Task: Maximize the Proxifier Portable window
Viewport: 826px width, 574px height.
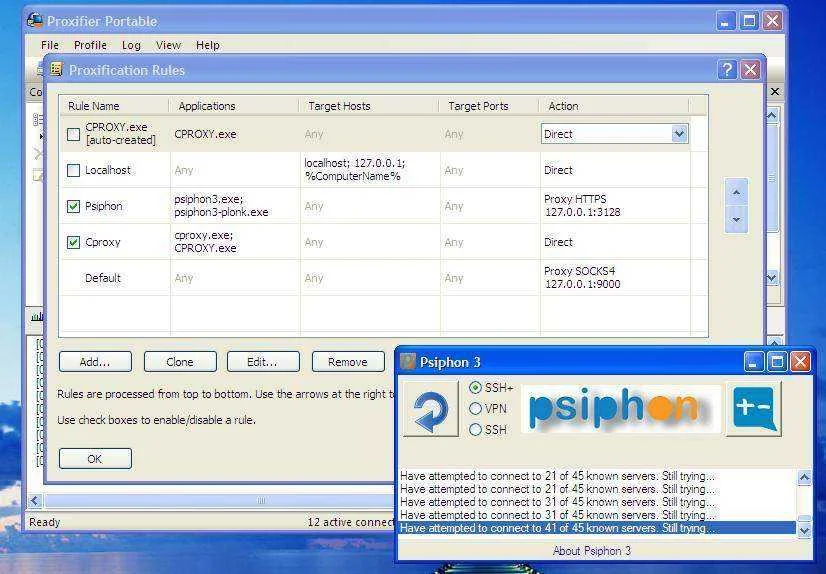Action: 749,21
